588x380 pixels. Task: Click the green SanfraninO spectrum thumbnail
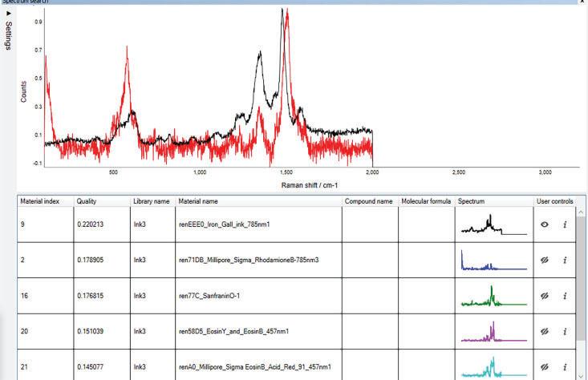(x=494, y=296)
